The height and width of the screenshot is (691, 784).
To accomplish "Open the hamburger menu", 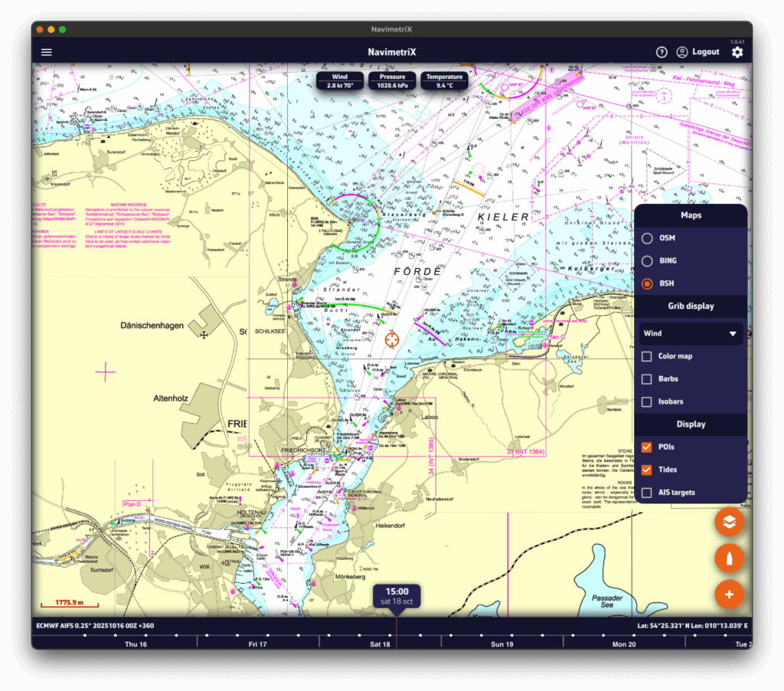I will click(x=47, y=52).
